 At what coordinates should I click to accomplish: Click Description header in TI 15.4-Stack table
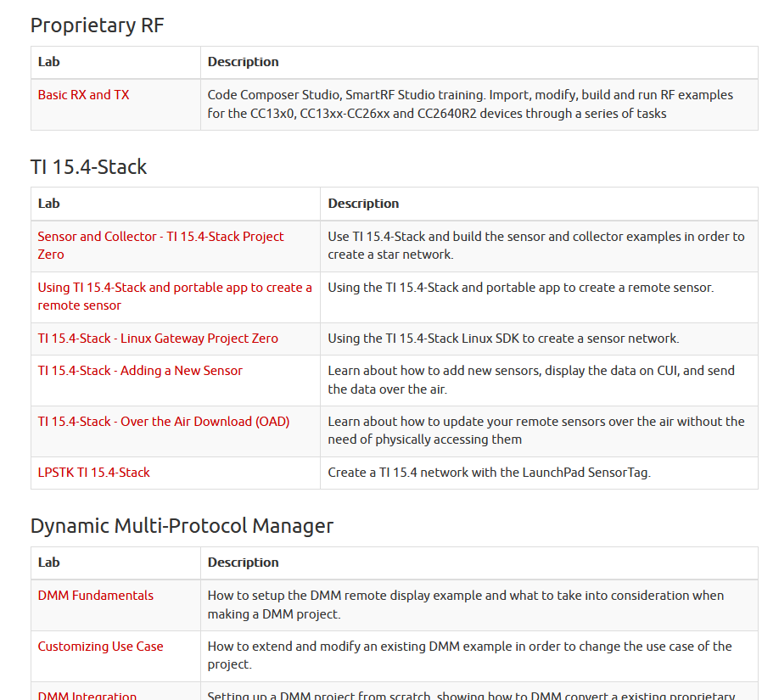click(x=363, y=204)
